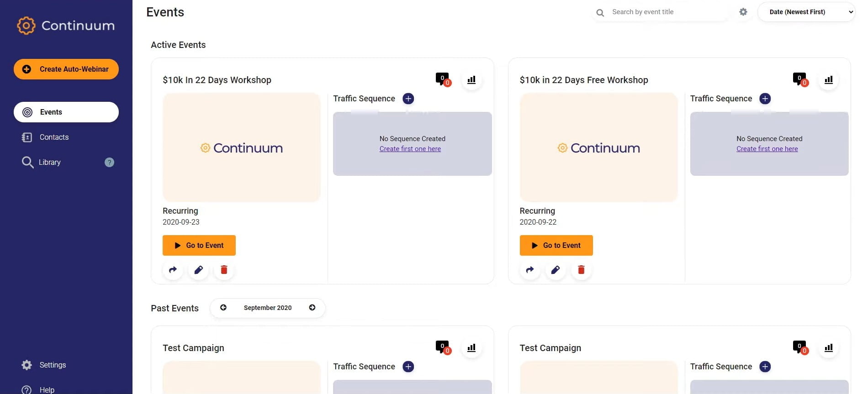Add traffic sequence to left Test Campaign
This screenshot has height=394, width=868.
click(x=408, y=367)
